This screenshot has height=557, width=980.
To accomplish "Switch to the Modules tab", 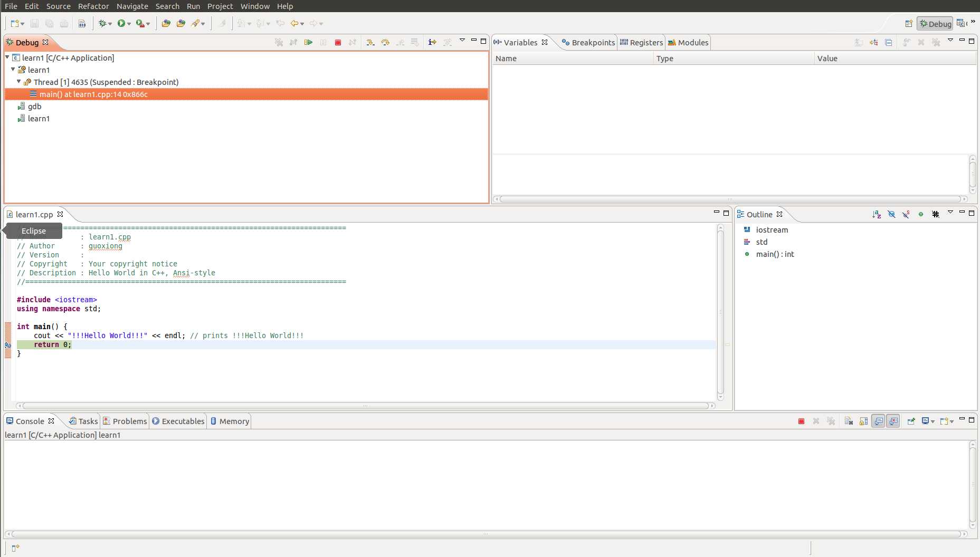I will click(x=688, y=42).
